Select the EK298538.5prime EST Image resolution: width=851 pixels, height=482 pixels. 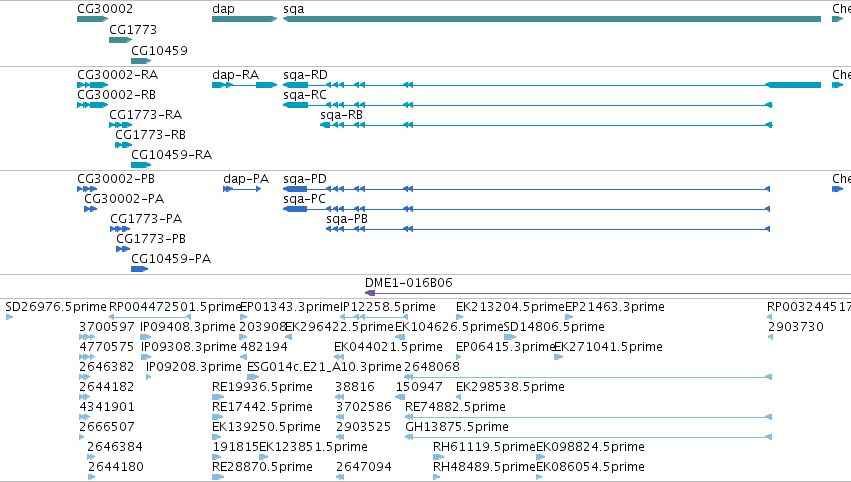click(459, 397)
